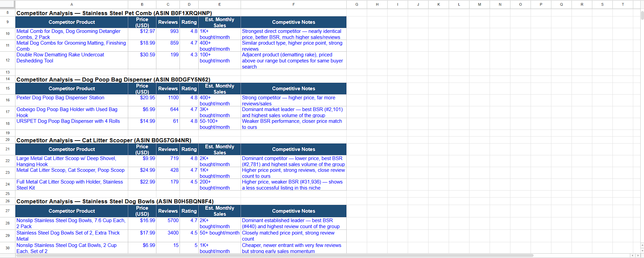Click the horizontal scrollbar thumb
Viewport: 644px width, 258px height.
(x=275, y=256)
